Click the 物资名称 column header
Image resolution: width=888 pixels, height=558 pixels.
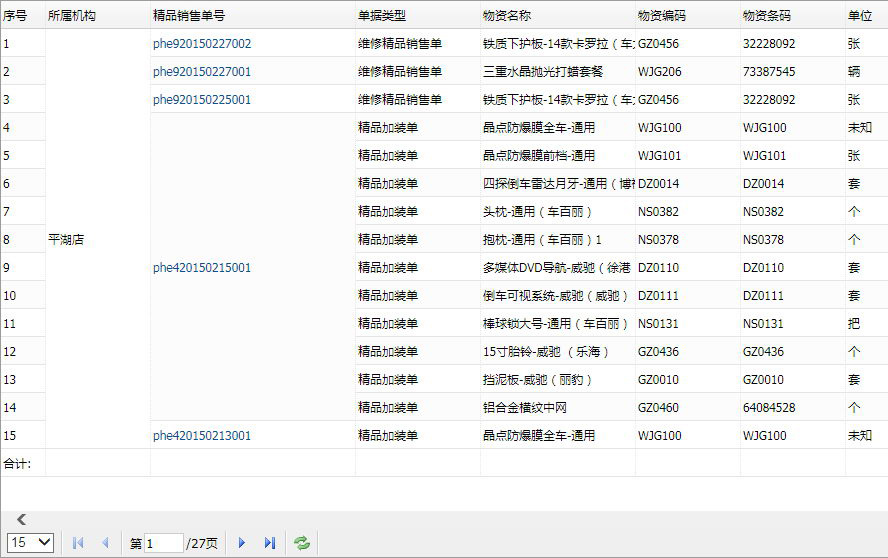tap(506, 16)
